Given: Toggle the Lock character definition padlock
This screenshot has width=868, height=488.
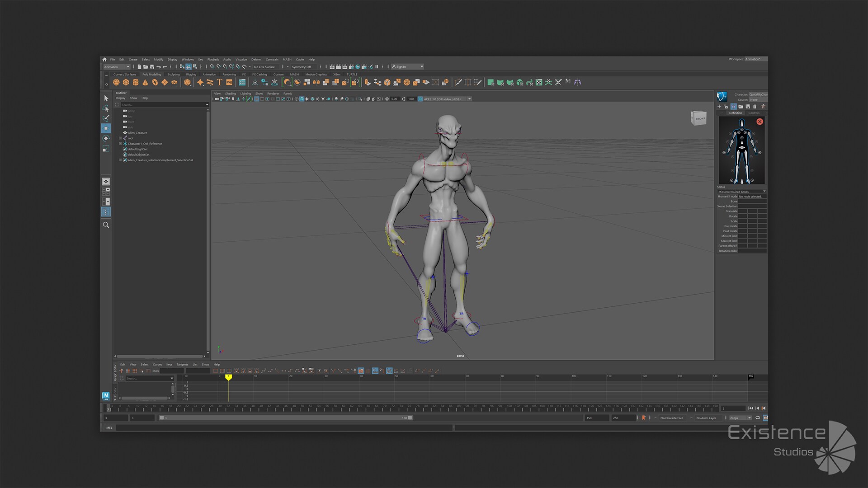Looking at the screenshot, I should pos(726,107).
